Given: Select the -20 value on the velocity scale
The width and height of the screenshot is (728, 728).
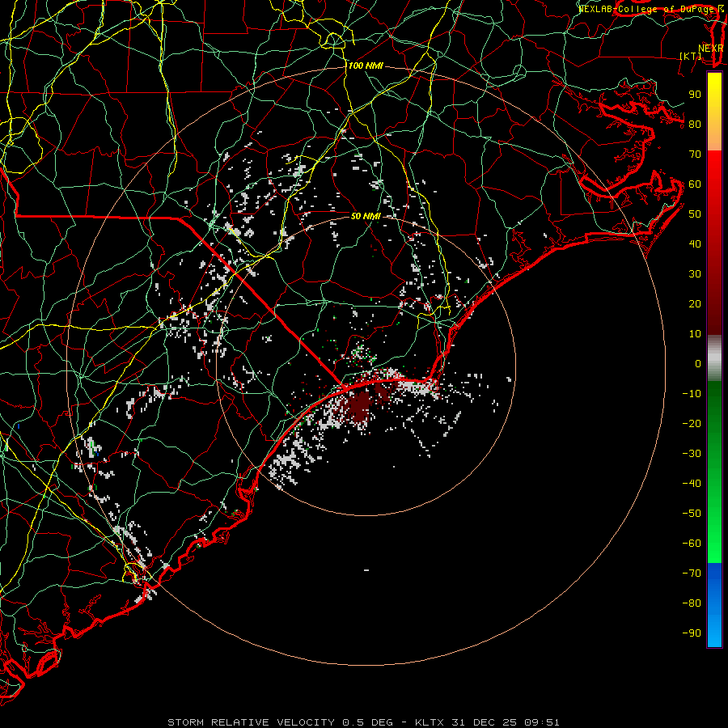Looking at the screenshot, I should pyautogui.click(x=692, y=424).
